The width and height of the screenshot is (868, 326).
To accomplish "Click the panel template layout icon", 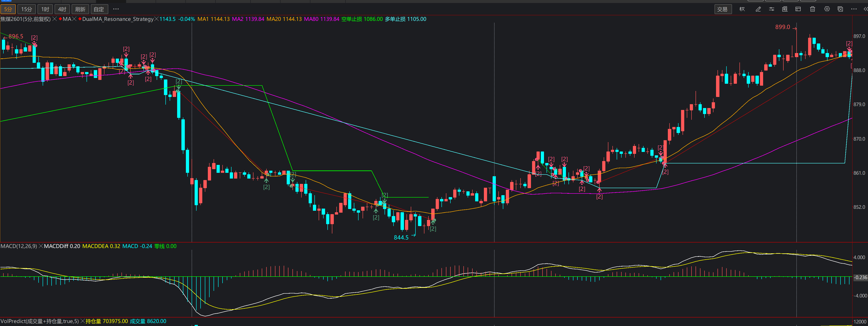I will point(798,9).
